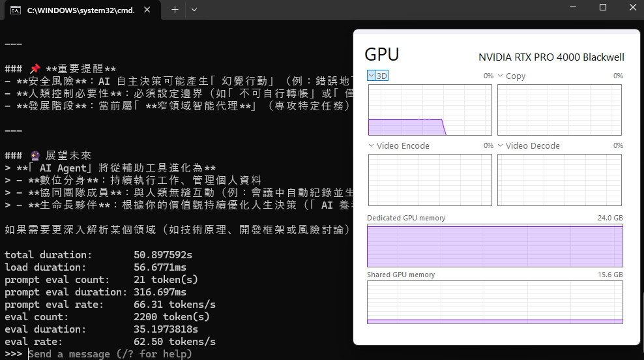Click the cmd icon in the terminal tab
Screen dimensions: 644x360
click(14, 10)
